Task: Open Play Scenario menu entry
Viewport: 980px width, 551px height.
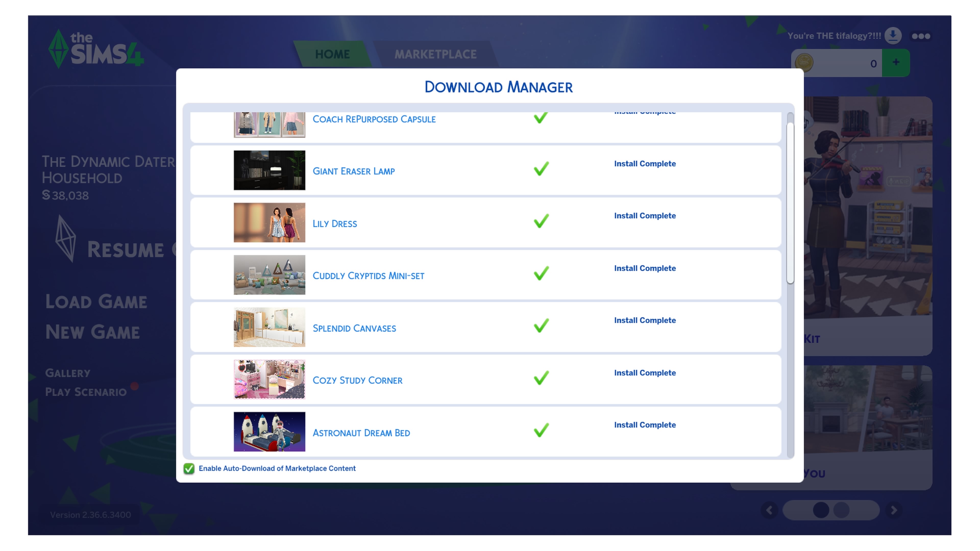Action: [x=85, y=392]
